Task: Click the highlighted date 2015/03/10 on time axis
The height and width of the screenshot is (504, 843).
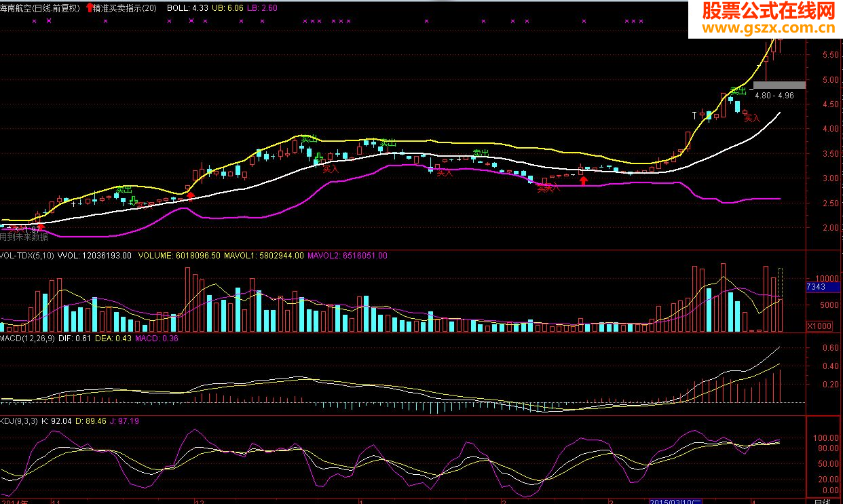Action: tap(674, 501)
